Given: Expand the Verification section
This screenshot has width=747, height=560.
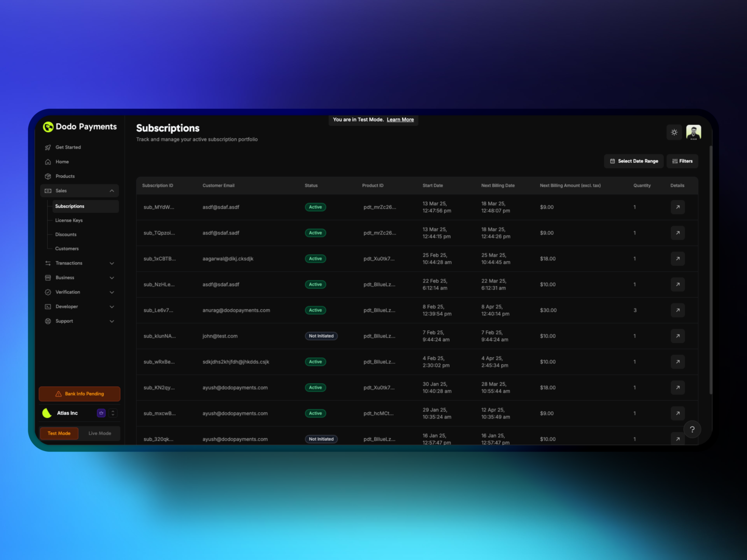Looking at the screenshot, I should (79, 292).
